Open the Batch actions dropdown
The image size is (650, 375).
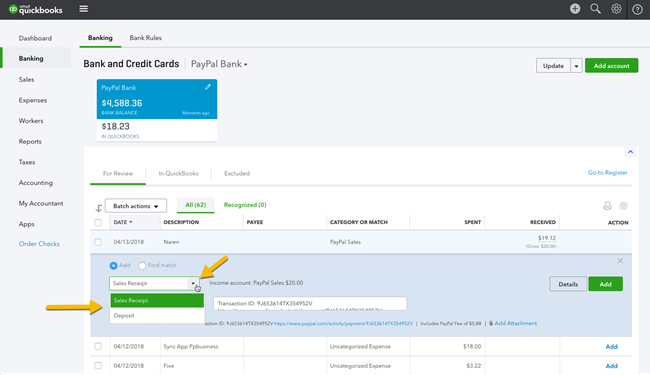(x=136, y=206)
